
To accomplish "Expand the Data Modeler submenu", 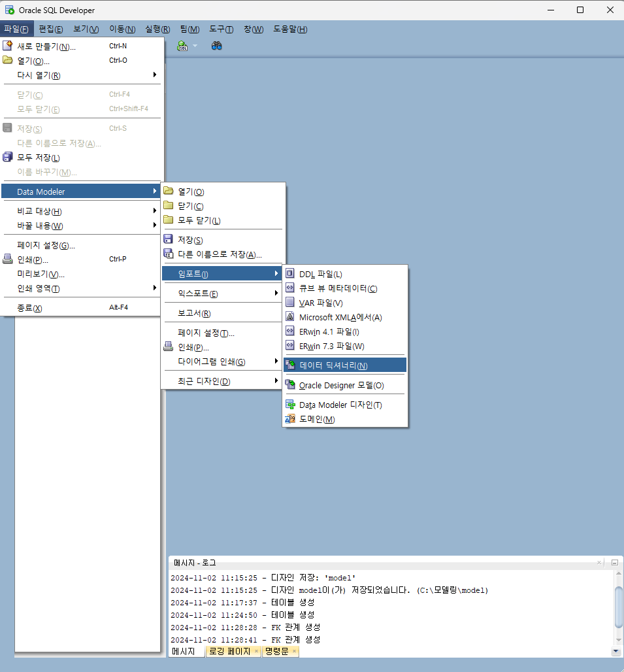I will click(x=82, y=191).
